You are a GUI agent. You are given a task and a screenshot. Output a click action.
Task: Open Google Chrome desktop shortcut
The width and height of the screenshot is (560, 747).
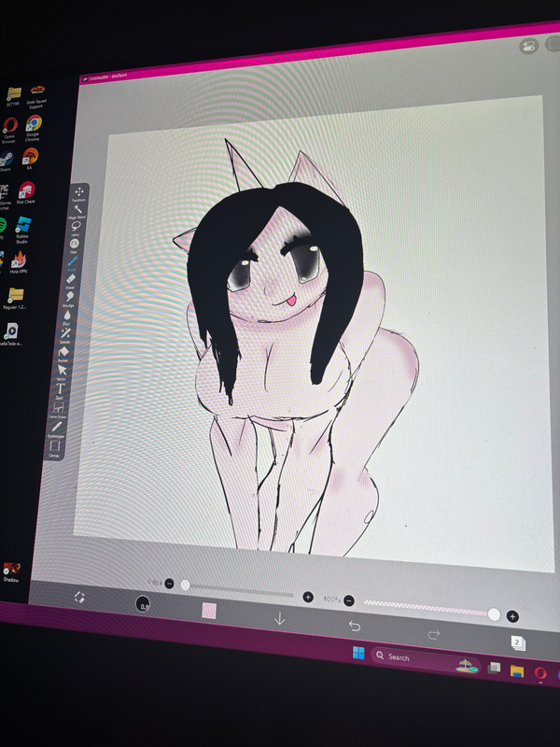pos(34,127)
